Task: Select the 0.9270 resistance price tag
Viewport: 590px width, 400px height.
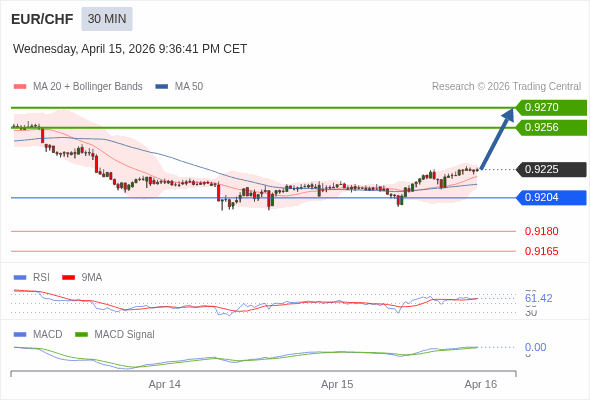Action: point(551,108)
